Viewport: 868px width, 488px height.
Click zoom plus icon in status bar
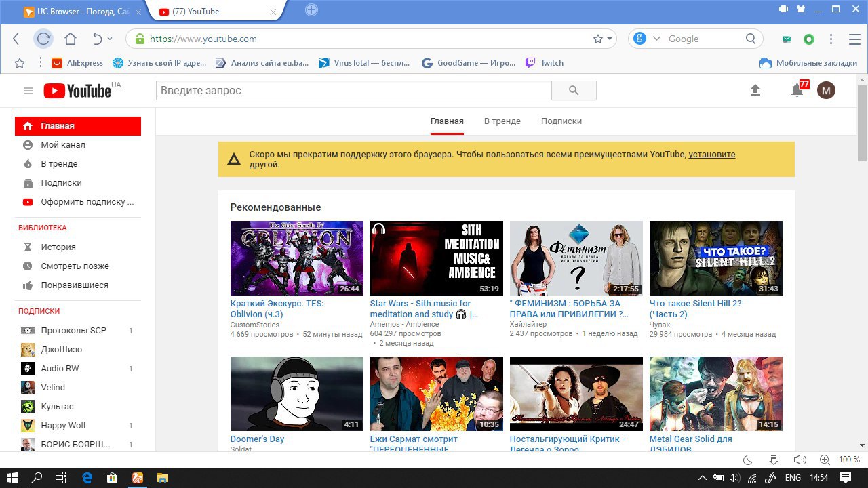(x=825, y=460)
